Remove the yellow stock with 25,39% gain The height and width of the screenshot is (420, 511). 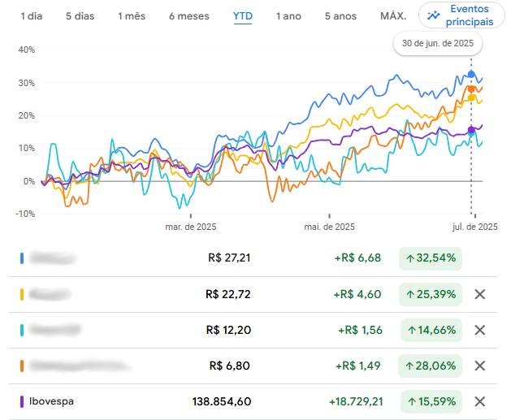[479, 294]
